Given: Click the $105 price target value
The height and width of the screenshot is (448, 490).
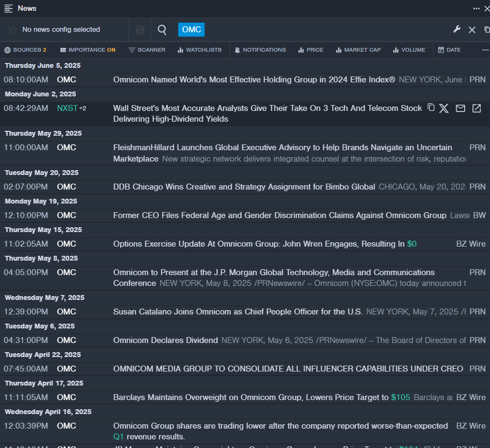Looking at the screenshot, I should point(400,397).
